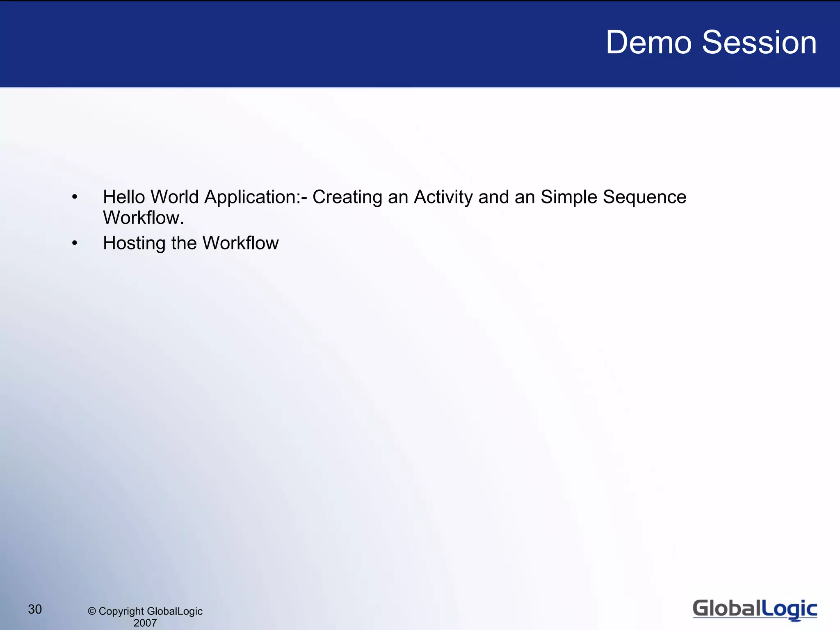
Task: Click the year 2007 in footer
Action: tap(145, 623)
